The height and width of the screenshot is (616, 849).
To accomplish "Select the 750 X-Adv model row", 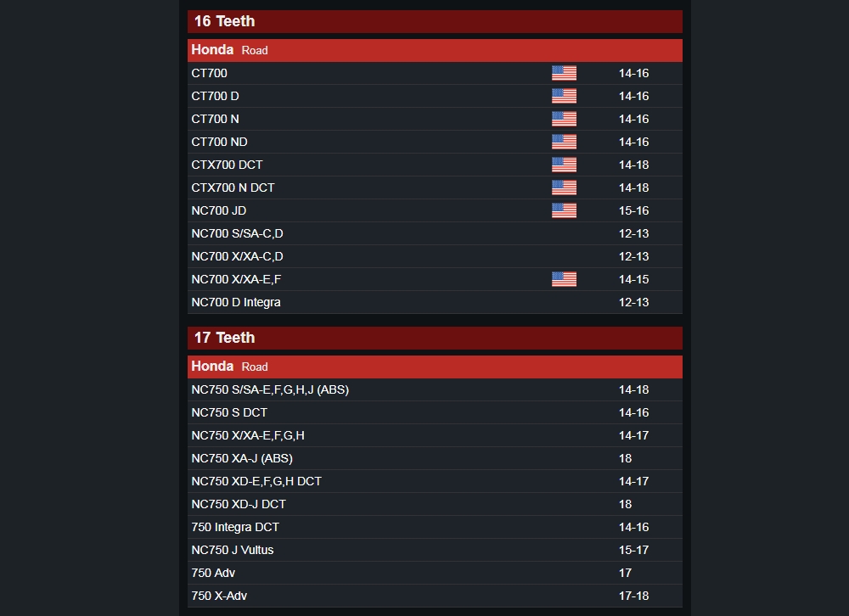I will coord(435,596).
